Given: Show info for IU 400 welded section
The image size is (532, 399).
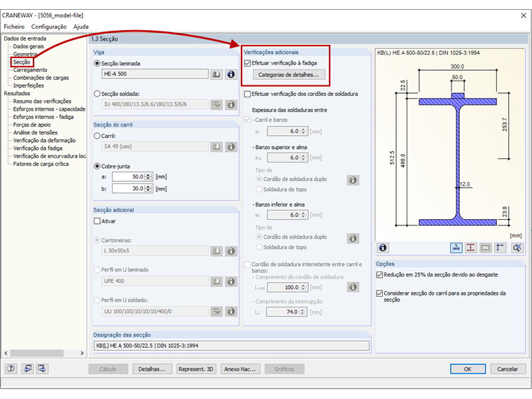Looking at the screenshot, I should point(231,104).
